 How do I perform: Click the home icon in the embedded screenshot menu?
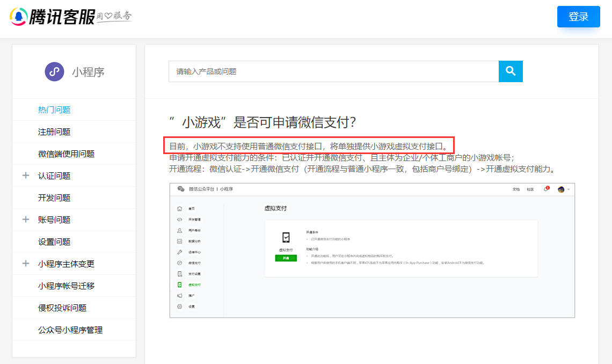[179, 209]
